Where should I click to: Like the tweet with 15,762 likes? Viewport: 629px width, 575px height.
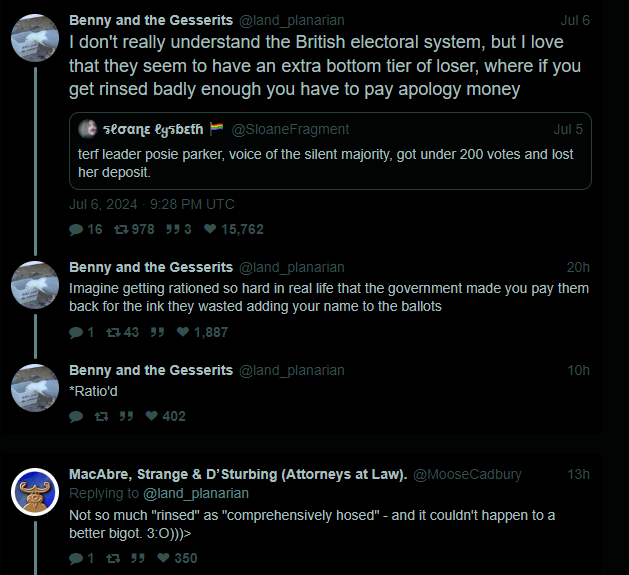pyautogui.click(x=210, y=229)
